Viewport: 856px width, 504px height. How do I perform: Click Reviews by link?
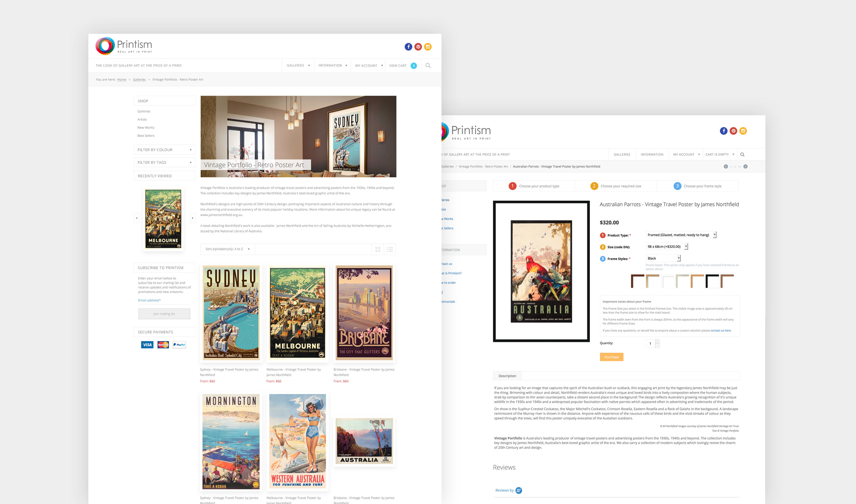tap(504, 491)
